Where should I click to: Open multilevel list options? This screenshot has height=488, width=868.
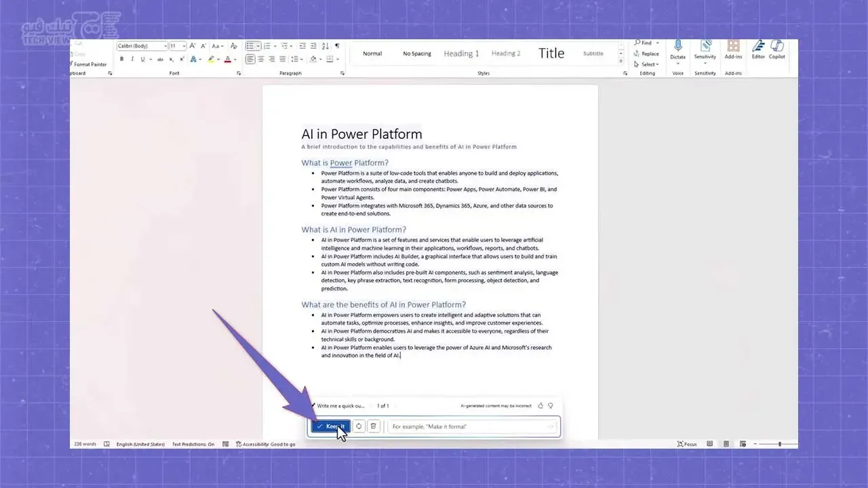(x=284, y=46)
